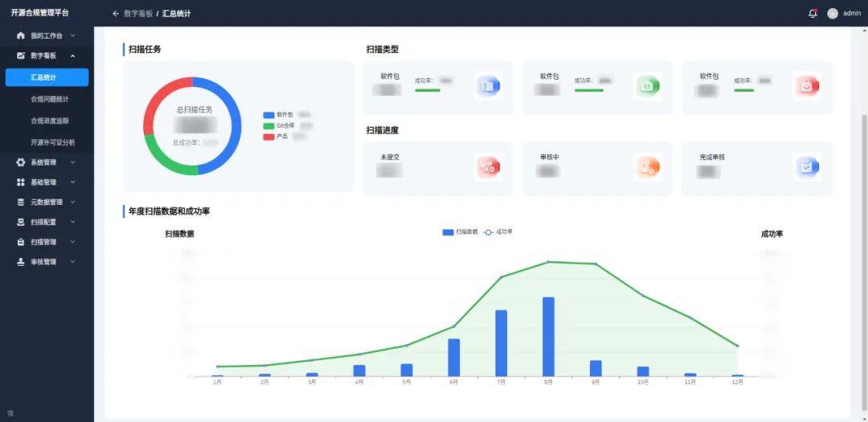868x422 pixels.
Task: Click the blue package icon in scan type
Action: [489, 86]
